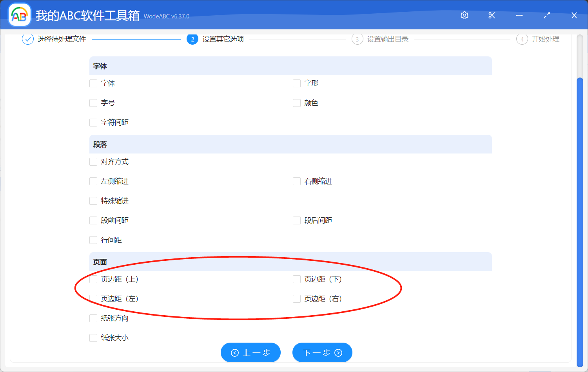Check 字符间距 under 字体 section

93,122
